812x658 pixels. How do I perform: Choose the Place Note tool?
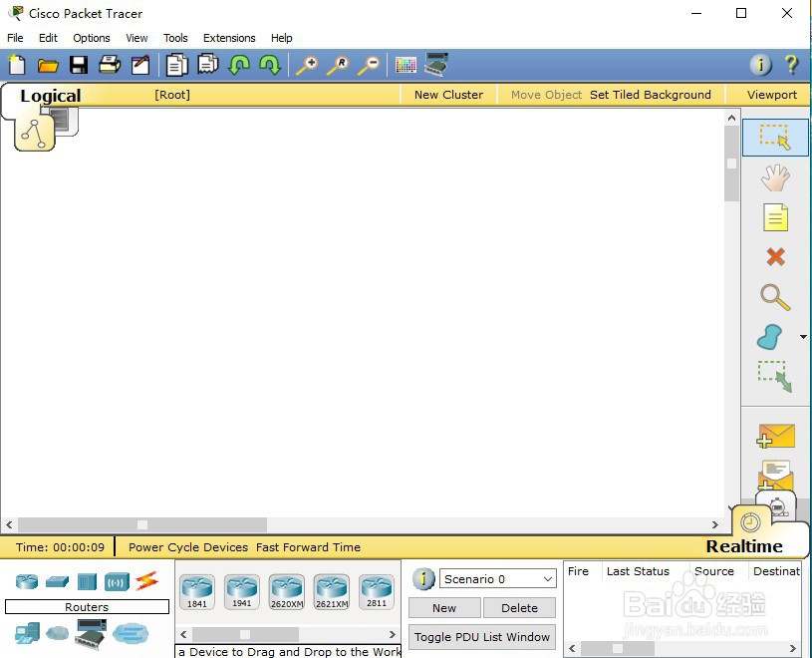point(775,217)
